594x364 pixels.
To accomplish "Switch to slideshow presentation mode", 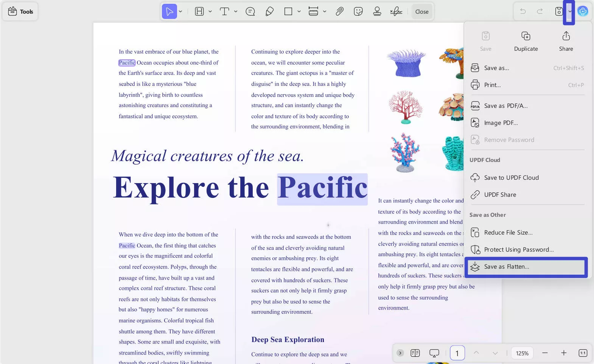I will coord(434,353).
